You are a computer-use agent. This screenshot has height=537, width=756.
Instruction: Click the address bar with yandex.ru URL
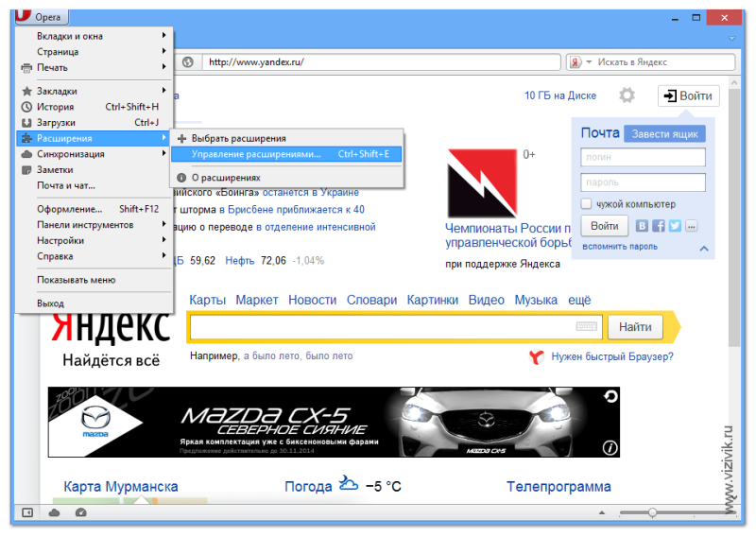[382, 62]
